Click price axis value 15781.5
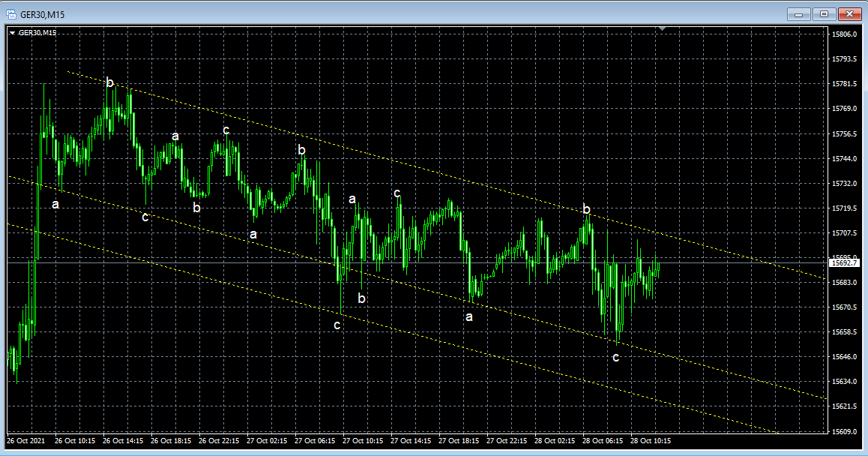Image resolution: width=868 pixels, height=456 pixels. (x=844, y=84)
